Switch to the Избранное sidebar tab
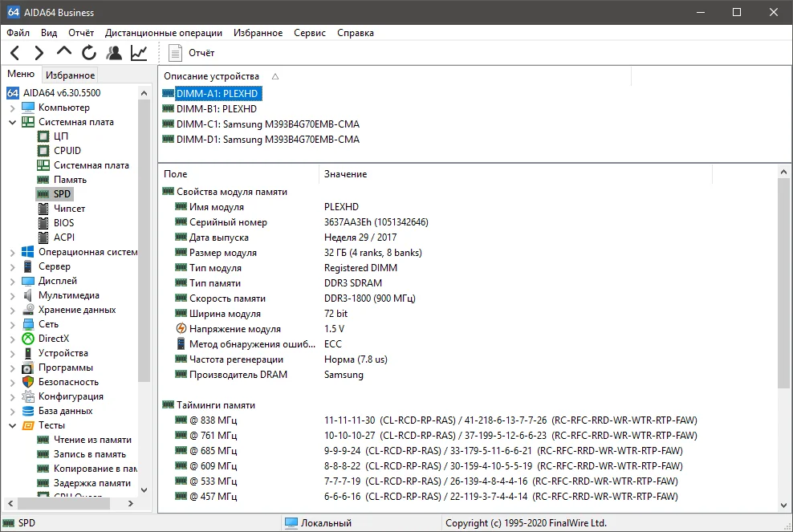 tap(71, 75)
